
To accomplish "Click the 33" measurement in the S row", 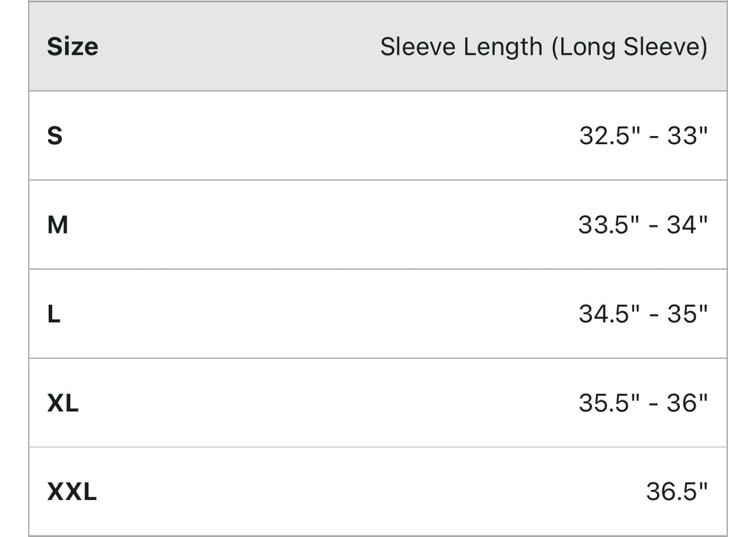I will tap(687, 136).
